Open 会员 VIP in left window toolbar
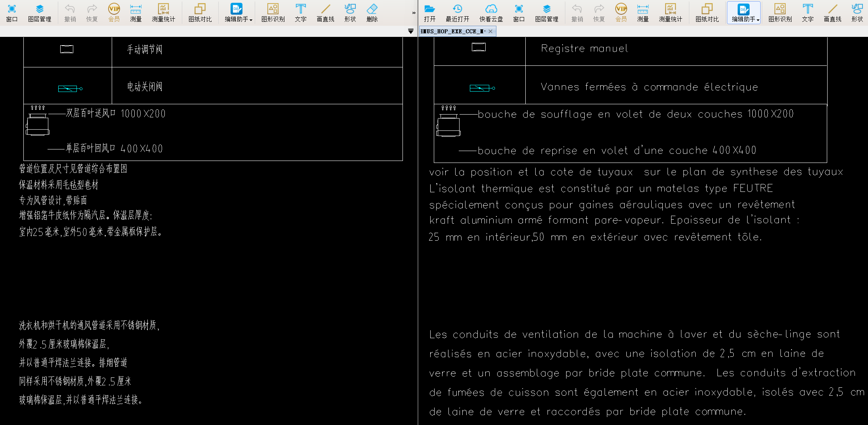The image size is (868, 425). [114, 13]
